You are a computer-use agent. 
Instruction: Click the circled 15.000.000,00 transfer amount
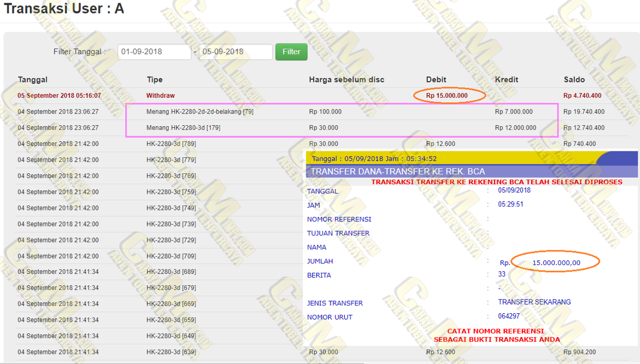tap(556, 263)
